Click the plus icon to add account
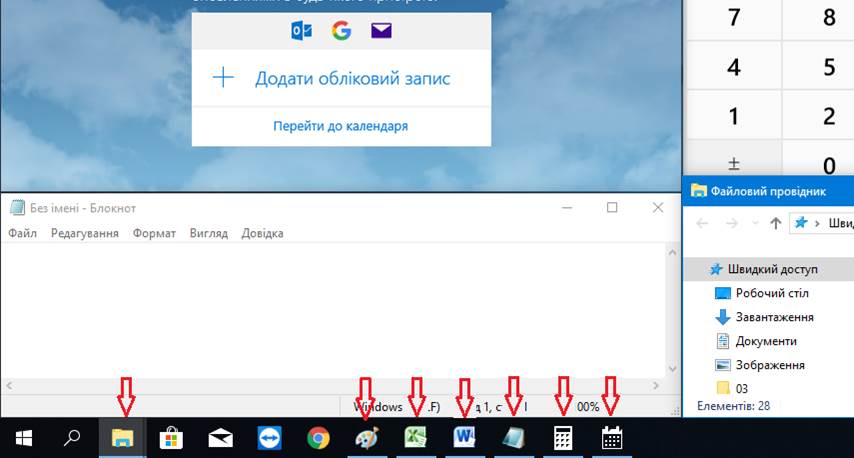Screen dimensions: 854x458 223,78
